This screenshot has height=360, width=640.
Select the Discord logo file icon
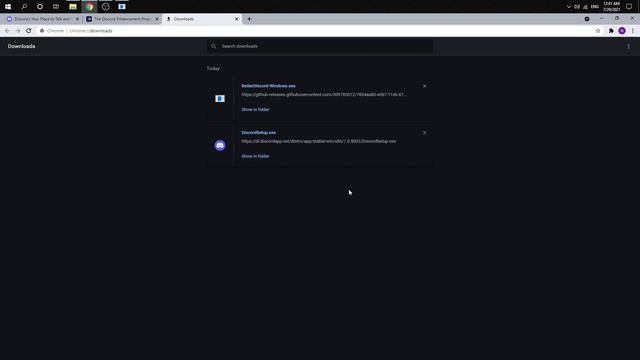220,145
